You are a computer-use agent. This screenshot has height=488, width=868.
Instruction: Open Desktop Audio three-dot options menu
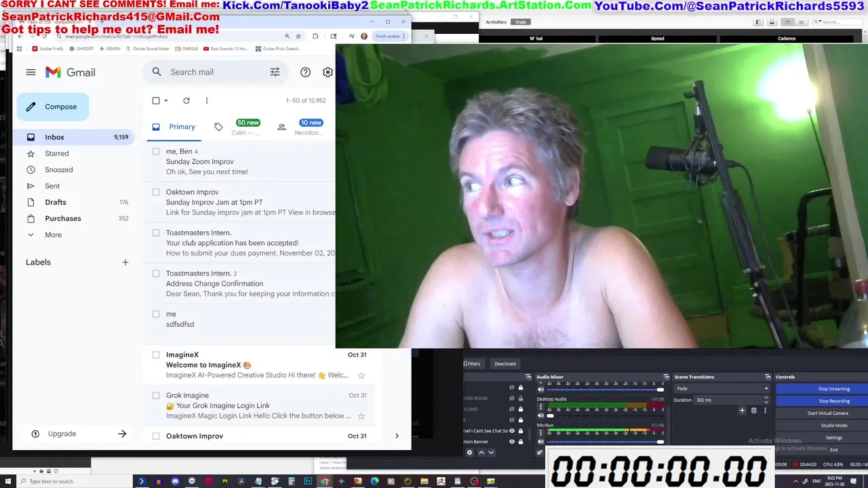pos(540,407)
